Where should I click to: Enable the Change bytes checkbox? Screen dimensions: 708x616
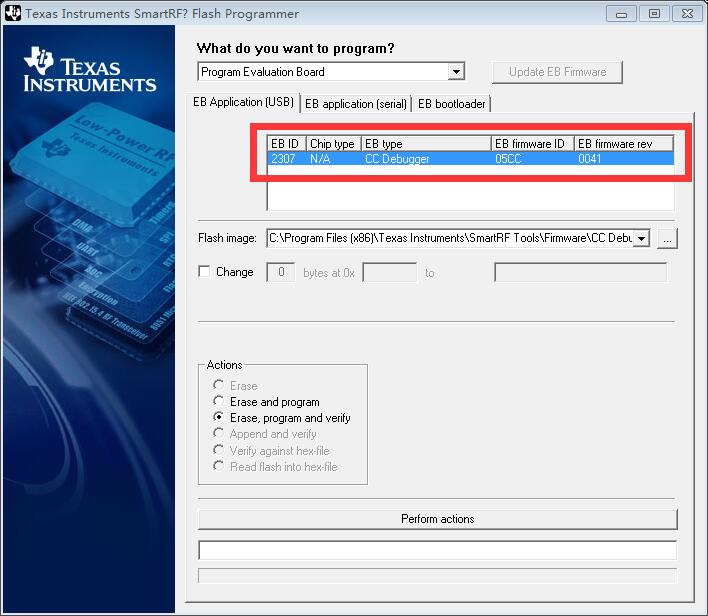pyautogui.click(x=204, y=271)
